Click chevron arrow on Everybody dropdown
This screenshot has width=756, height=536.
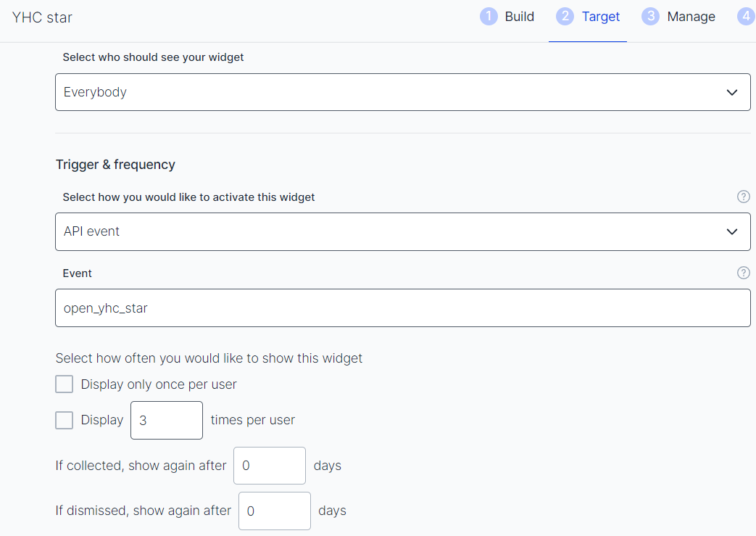732,92
